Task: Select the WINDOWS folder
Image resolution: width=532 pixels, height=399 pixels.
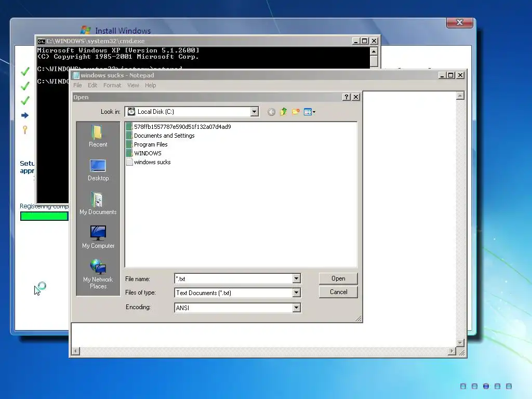Action: pos(144,153)
